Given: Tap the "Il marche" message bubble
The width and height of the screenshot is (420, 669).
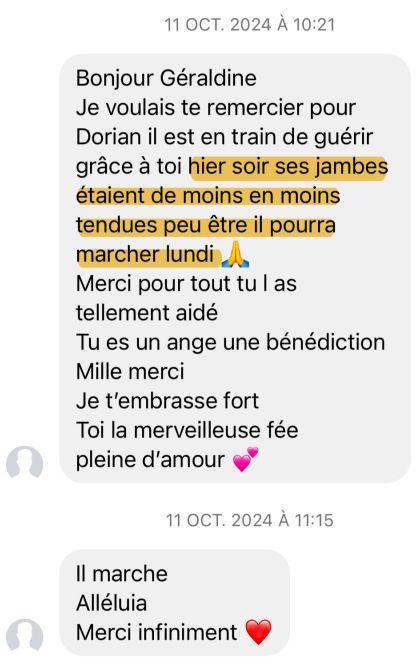Looking at the screenshot, I should (175, 602).
